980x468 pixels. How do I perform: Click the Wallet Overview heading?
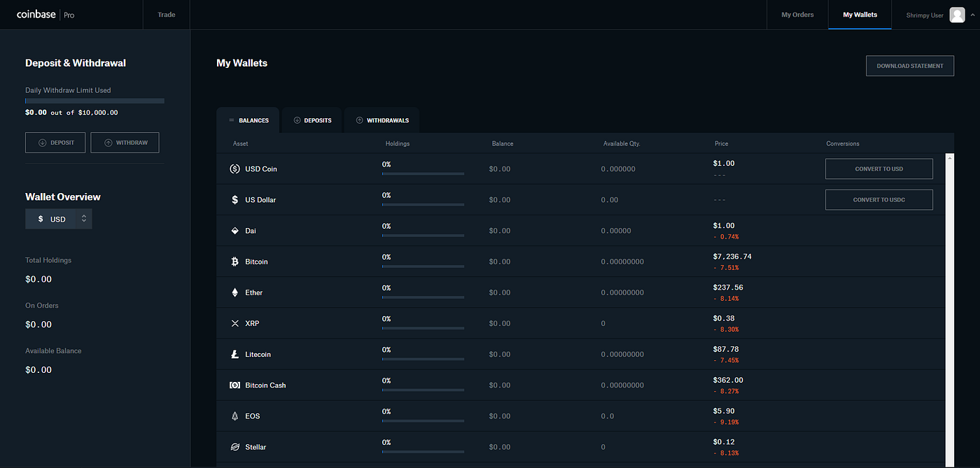point(63,197)
